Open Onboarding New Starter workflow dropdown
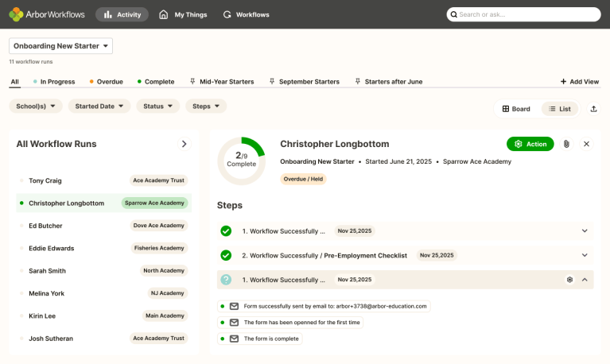The width and height of the screenshot is (610, 364). pos(60,46)
